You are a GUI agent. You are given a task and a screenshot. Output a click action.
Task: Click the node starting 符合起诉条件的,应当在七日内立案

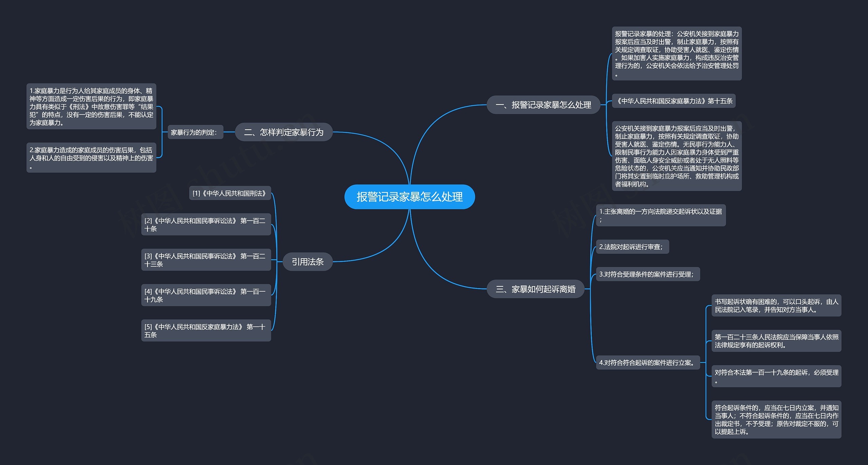pyautogui.click(x=776, y=420)
